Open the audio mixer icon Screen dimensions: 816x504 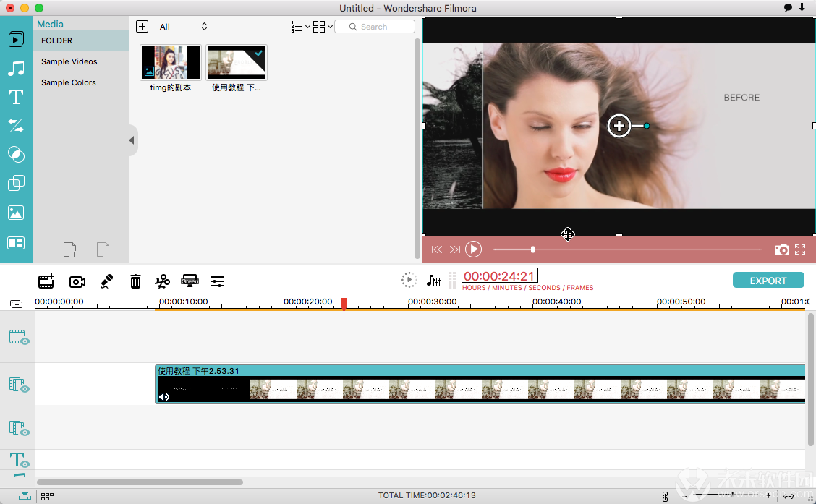[433, 281]
